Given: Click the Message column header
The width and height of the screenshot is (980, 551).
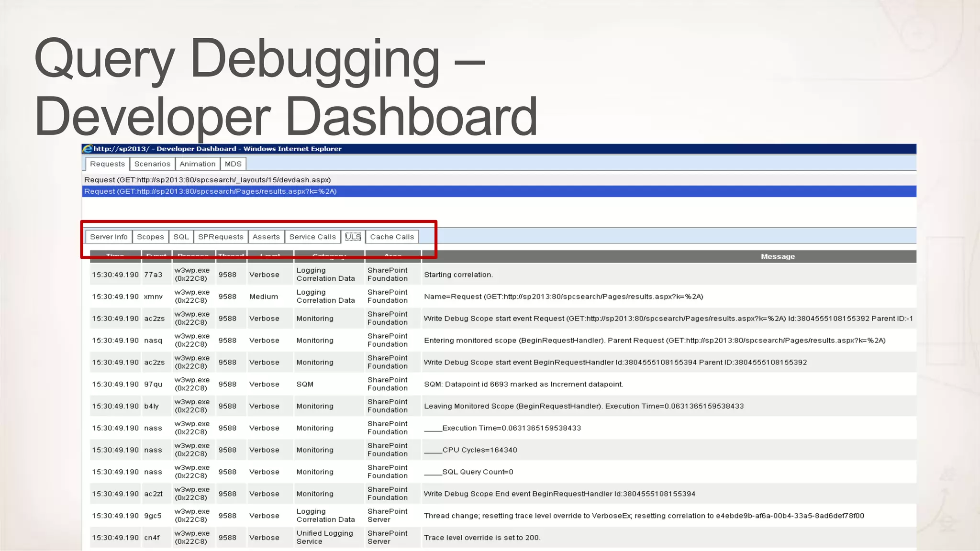Looking at the screenshot, I should click(x=778, y=257).
